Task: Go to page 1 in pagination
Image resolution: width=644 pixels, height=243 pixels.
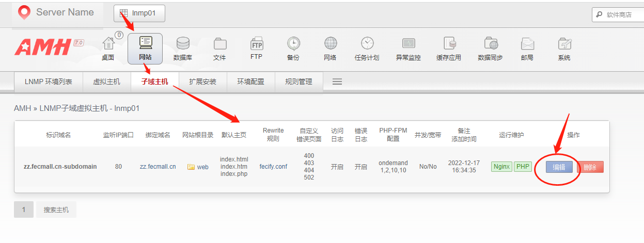Action: [24, 209]
